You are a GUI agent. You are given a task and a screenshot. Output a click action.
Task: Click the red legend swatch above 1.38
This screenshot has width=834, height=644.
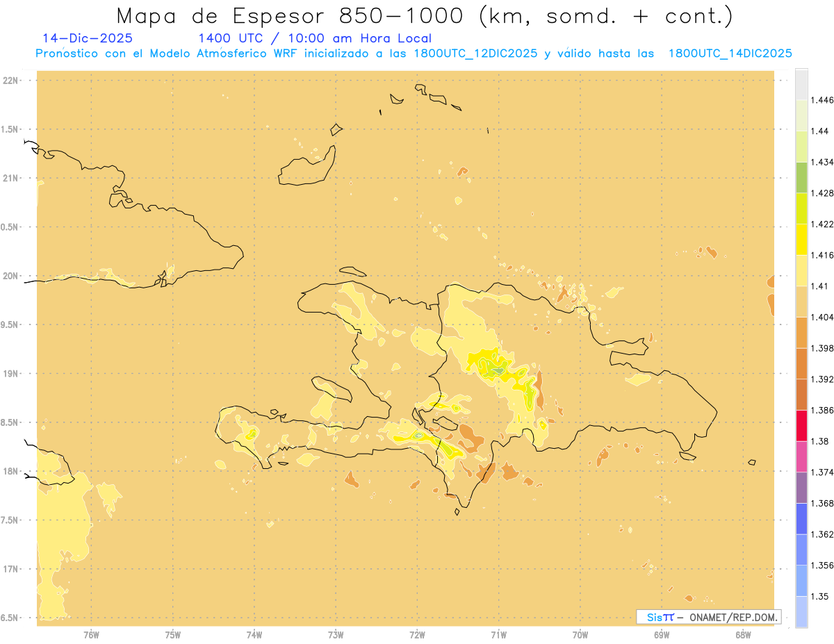[801, 426]
